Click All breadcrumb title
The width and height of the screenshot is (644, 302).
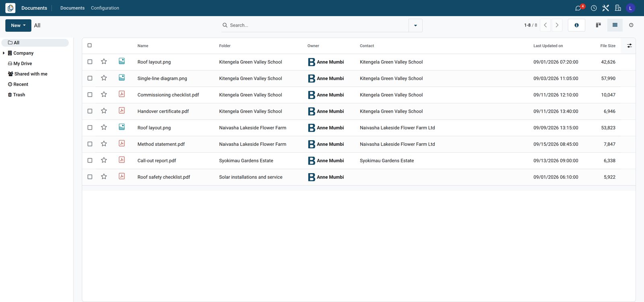tap(37, 25)
